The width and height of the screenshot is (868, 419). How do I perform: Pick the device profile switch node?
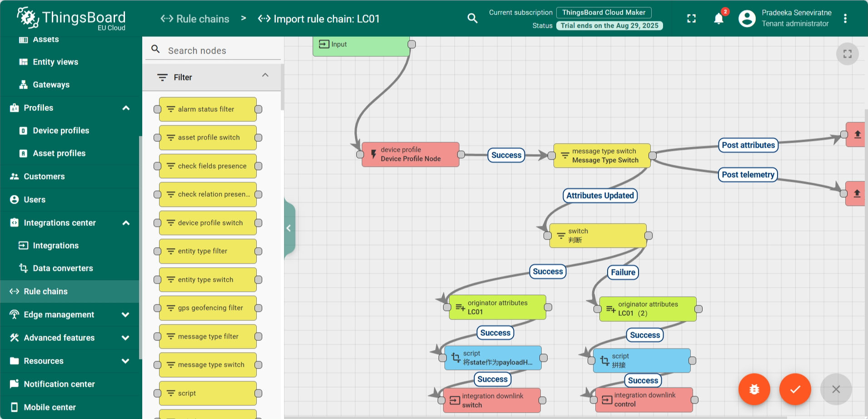coord(208,223)
